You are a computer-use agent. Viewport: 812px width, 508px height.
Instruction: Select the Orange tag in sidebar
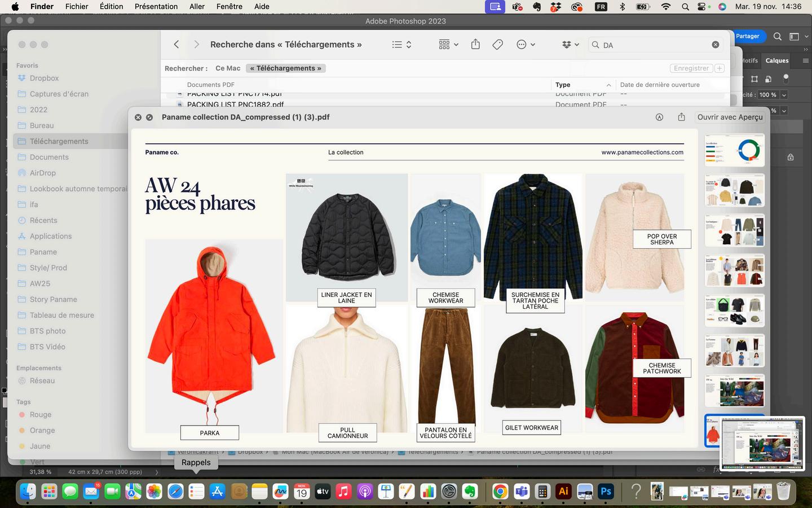[42, 431]
